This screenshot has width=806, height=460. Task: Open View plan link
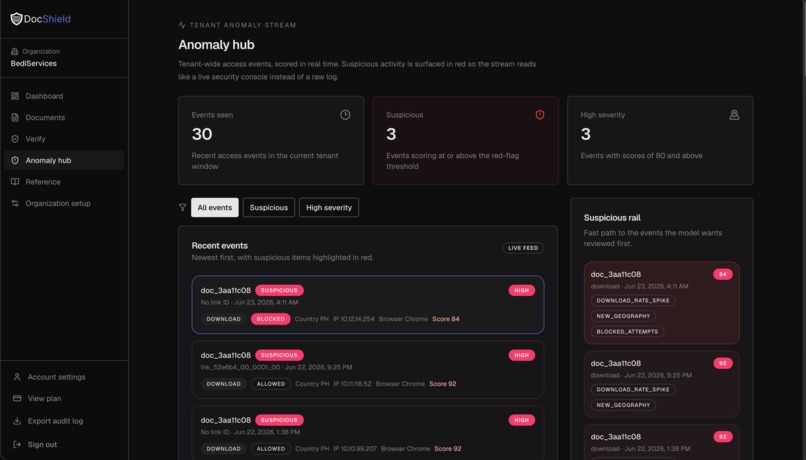click(x=44, y=398)
